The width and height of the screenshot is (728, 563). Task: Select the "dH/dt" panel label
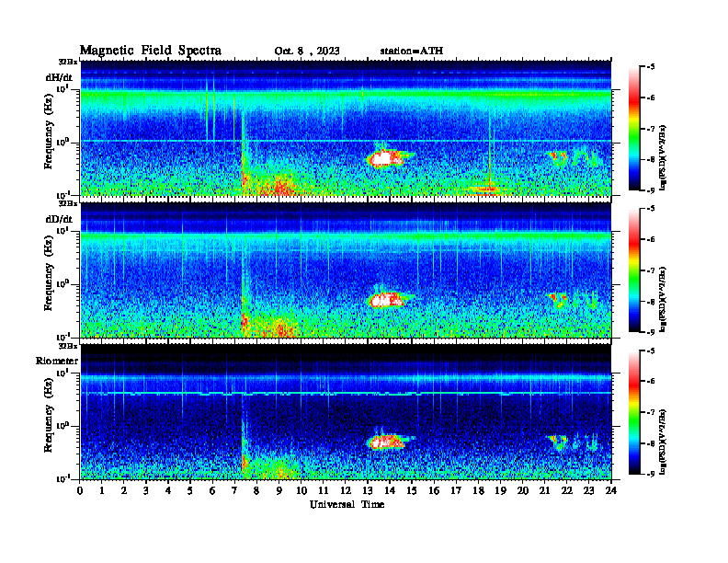59,77
